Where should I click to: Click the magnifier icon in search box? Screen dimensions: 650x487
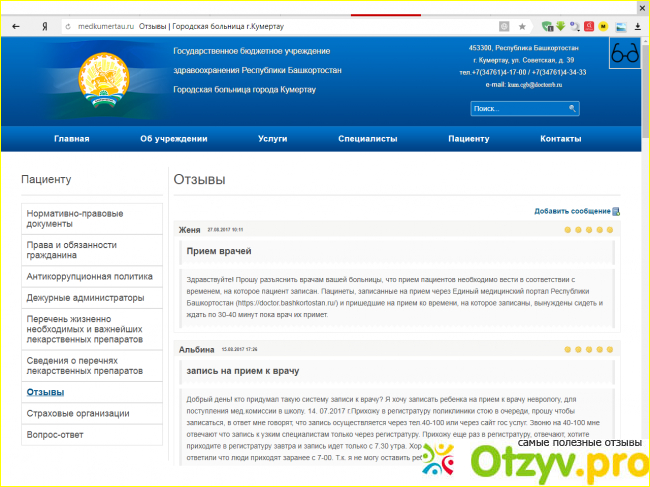pyautogui.click(x=573, y=108)
